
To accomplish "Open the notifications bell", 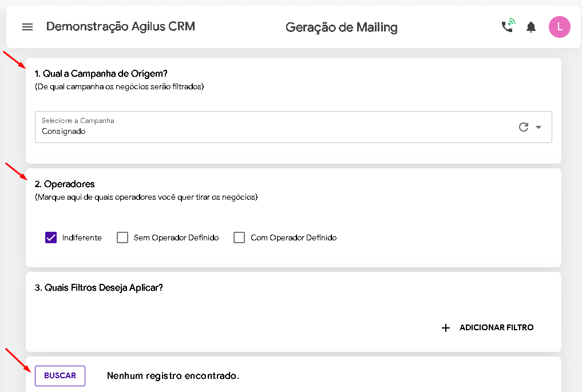I will [x=531, y=27].
